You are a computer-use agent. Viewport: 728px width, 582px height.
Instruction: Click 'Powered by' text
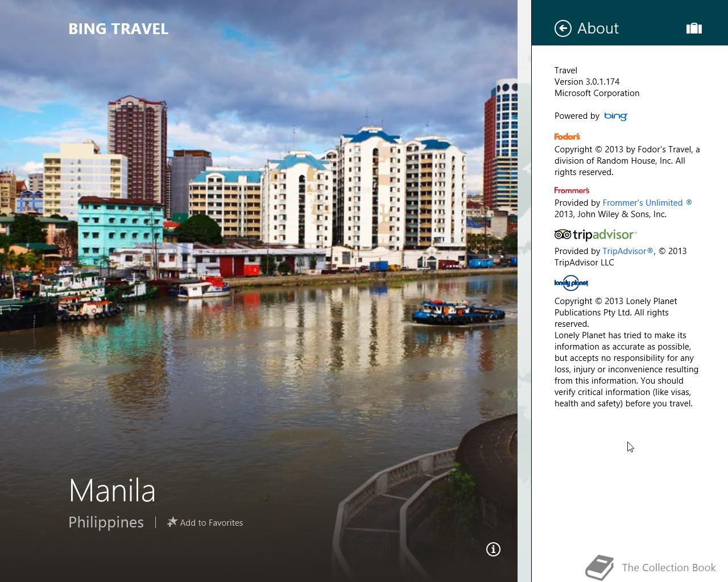pyautogui.click(x=577, y=116)
